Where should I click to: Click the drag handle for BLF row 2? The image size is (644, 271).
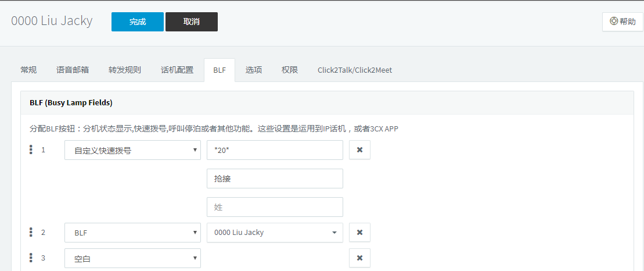pyautogui.click(x=31, y=233)
